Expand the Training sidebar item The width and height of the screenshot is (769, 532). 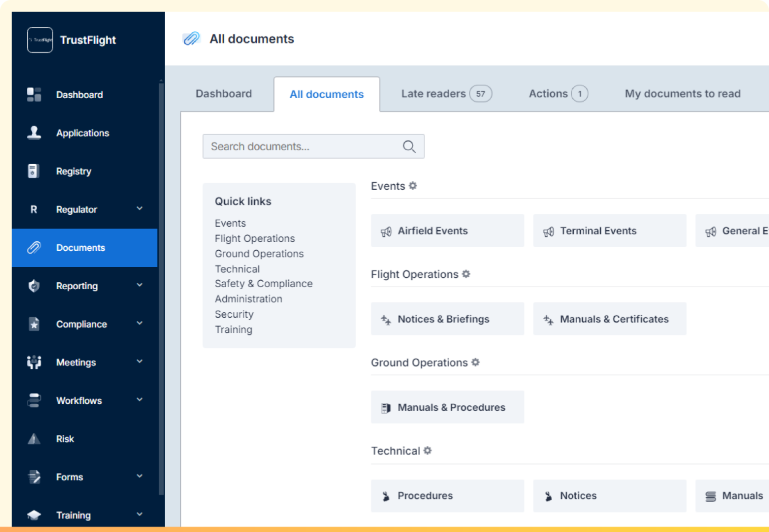click(140, 514)
